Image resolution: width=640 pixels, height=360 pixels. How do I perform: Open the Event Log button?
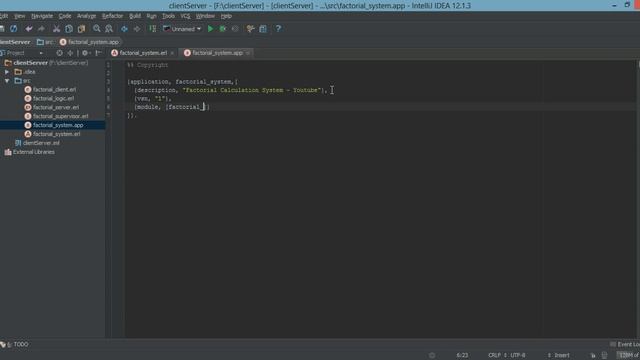tap(625, 344)
